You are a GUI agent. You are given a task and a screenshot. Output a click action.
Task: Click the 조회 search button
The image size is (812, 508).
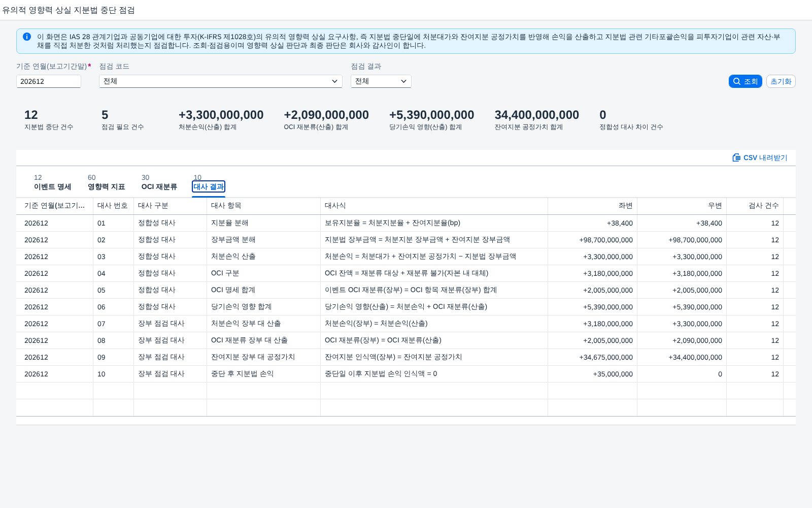coord(745,81)
